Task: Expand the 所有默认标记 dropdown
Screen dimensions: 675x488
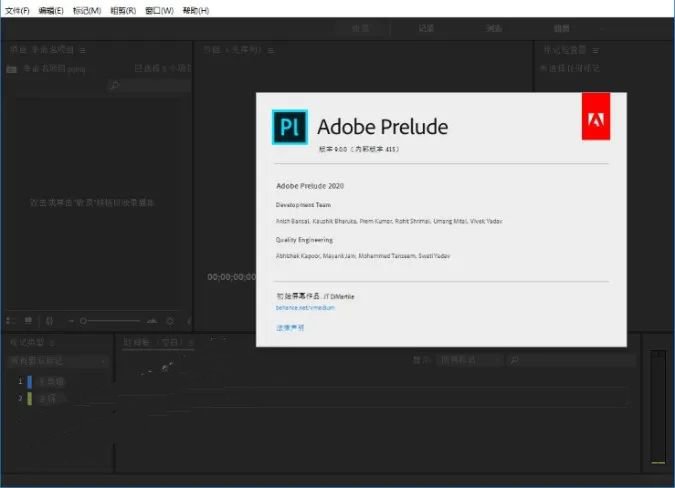Action: click(57, 361)
